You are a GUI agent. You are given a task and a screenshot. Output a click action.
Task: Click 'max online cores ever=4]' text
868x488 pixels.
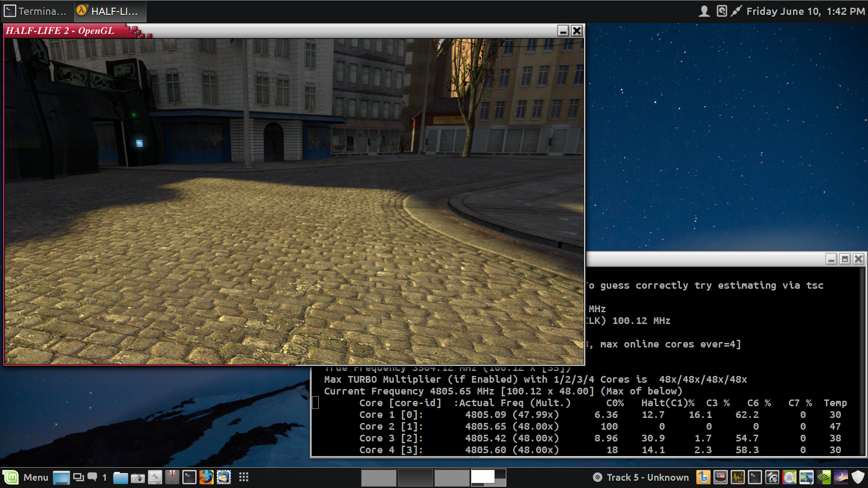[x=670, y=344]
